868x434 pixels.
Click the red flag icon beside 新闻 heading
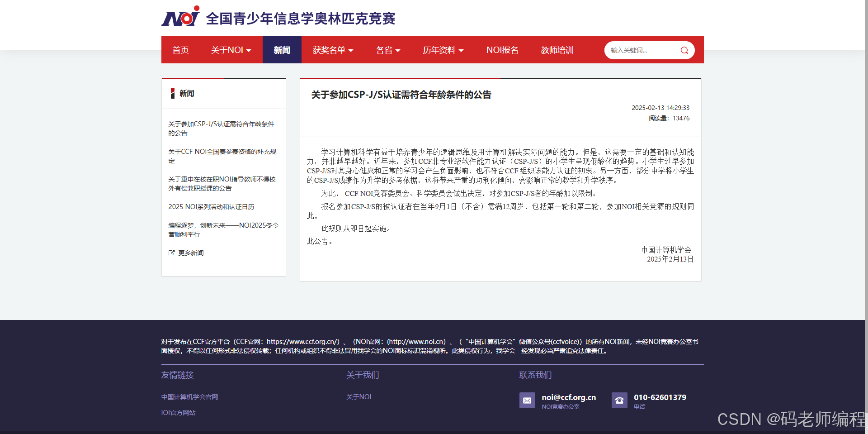(x=172, y=93)
